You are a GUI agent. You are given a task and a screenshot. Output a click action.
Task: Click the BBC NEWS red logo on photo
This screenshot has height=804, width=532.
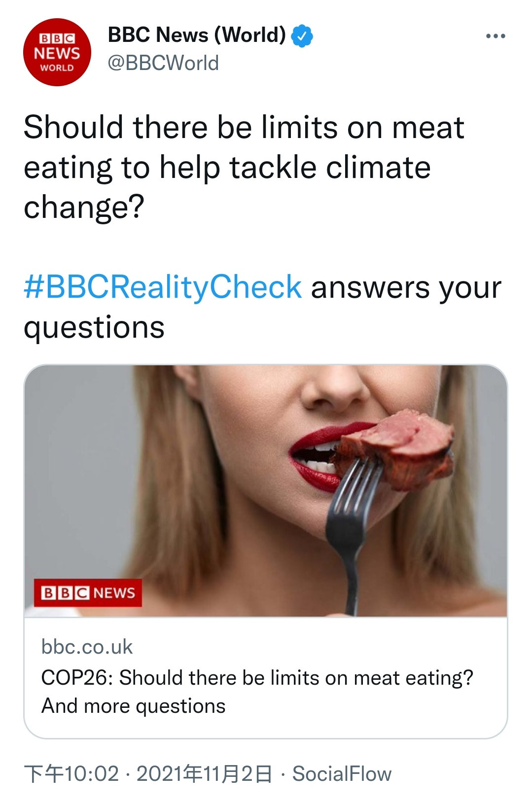click(x=88, y=593)
